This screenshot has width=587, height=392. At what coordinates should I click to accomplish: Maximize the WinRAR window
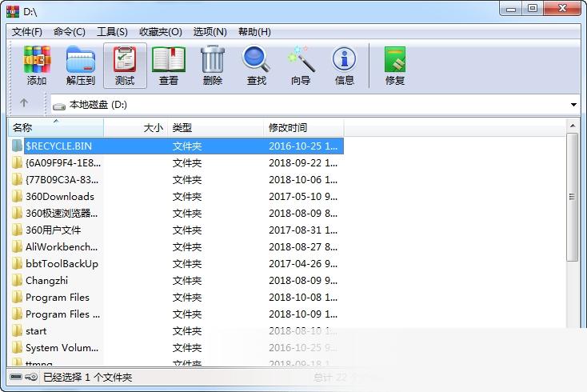click(x=533, y=8)
